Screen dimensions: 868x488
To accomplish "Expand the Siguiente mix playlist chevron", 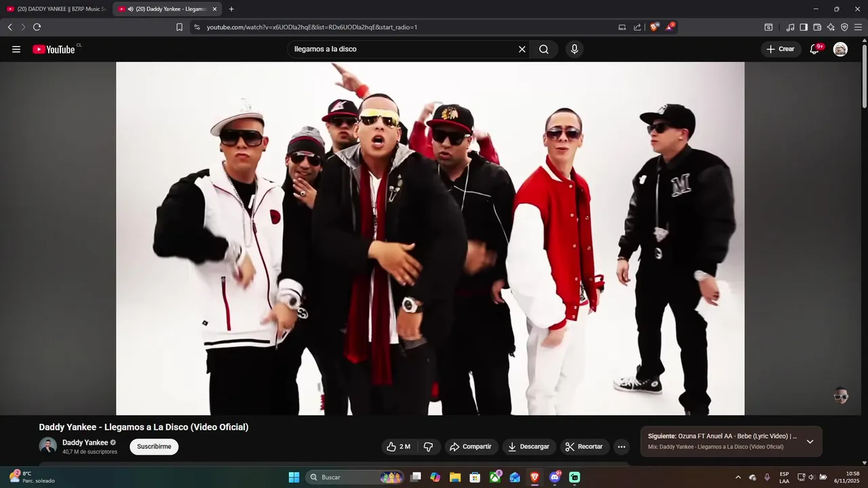I will [x=810, y=441].
